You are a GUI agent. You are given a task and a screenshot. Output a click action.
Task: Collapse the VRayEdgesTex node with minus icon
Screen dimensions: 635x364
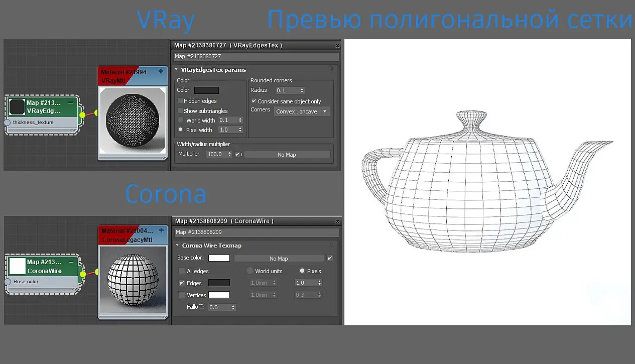click(70, 102)
